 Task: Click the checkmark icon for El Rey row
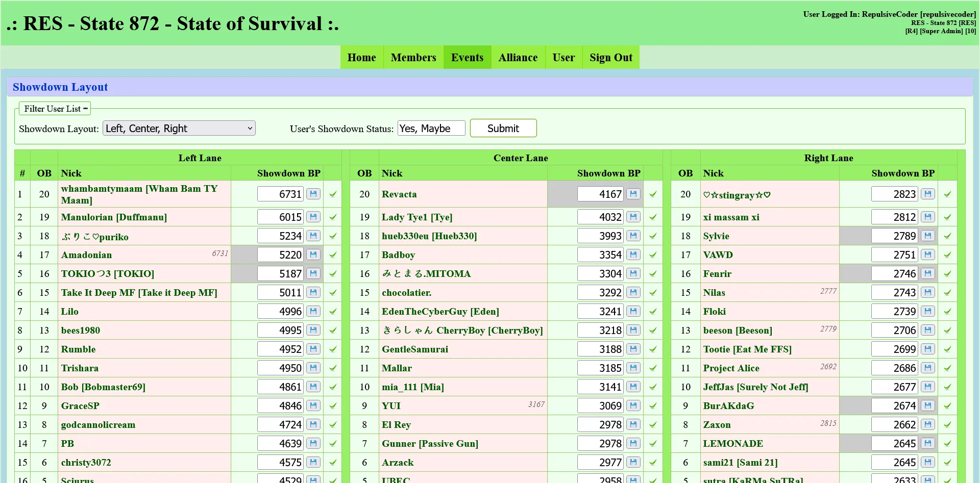pyautogui.click(x=653, y=425)
